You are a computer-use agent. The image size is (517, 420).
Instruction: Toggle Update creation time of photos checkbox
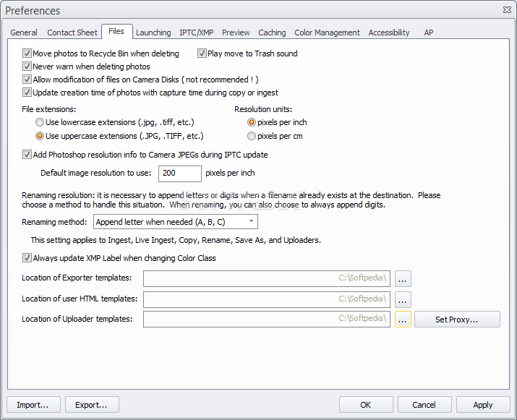click(27, 93)
